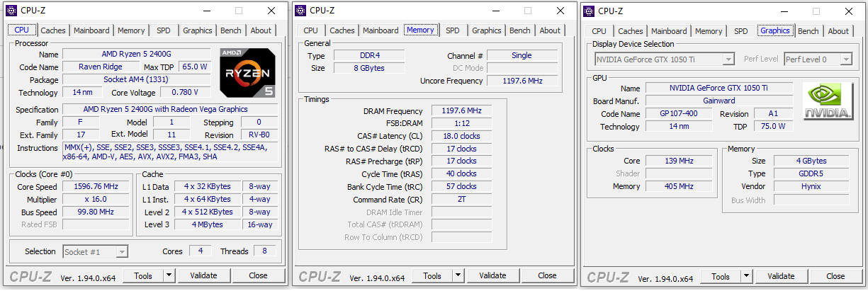Open Graphics tab in left window
The width and height of the screenshot is (868, 291).
point(198,30)
